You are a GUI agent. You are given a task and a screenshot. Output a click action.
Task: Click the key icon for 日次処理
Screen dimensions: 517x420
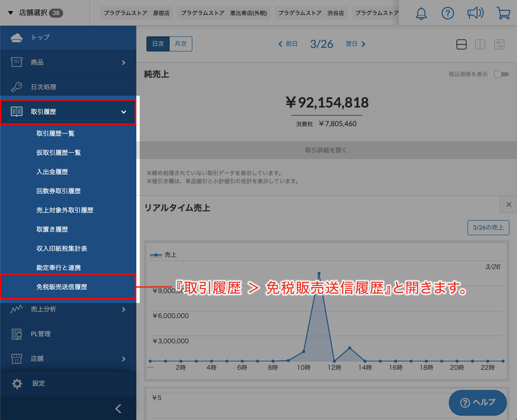(x=17, y=87)
